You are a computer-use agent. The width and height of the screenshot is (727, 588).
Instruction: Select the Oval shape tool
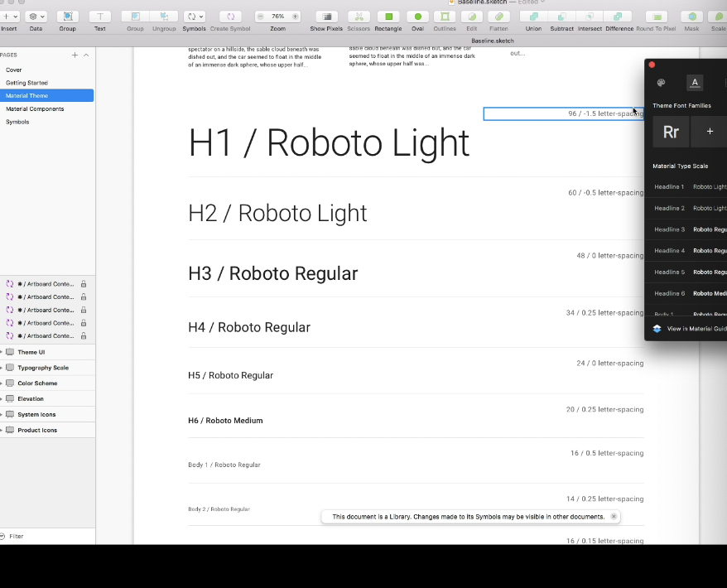(x=418, y=17)
